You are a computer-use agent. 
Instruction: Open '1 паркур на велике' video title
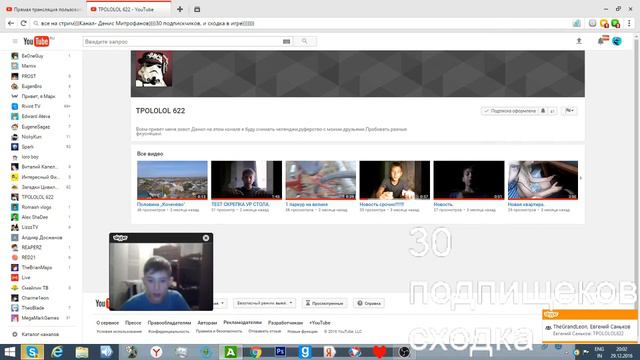(x=307, y=204)
